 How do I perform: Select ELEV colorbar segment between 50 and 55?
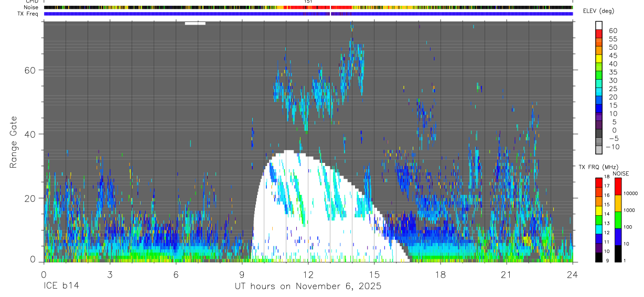pyautogui.click(x=599, y=43)
